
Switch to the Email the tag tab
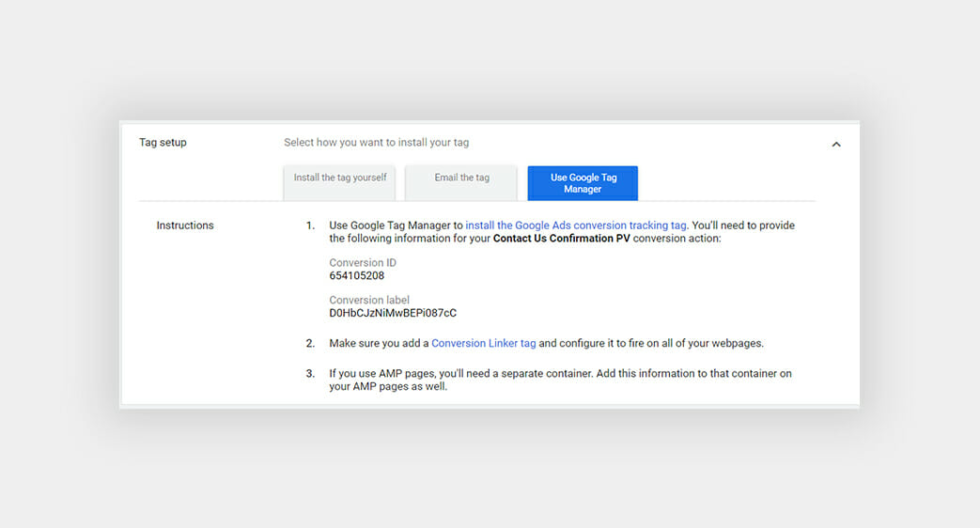pos(461,182)
